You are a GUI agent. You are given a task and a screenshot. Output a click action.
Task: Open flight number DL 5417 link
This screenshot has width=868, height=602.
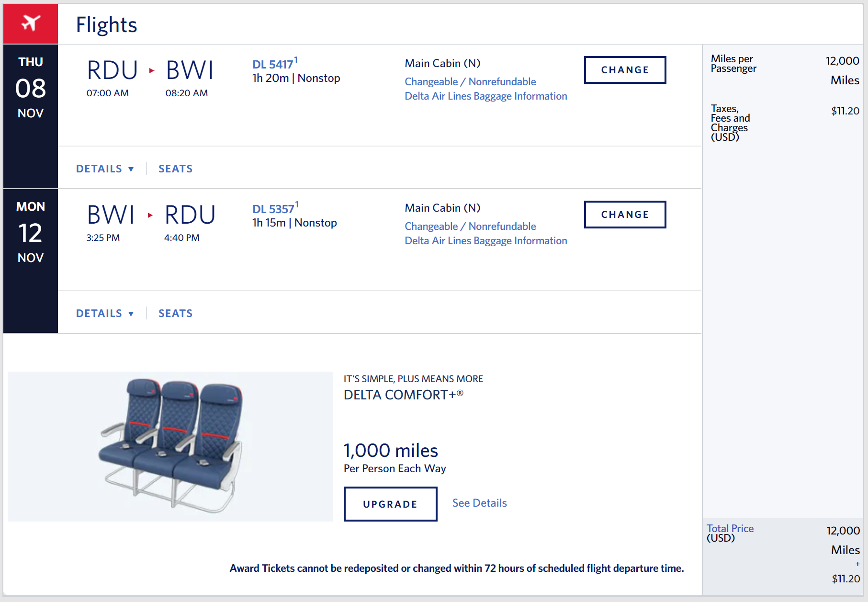272,65
